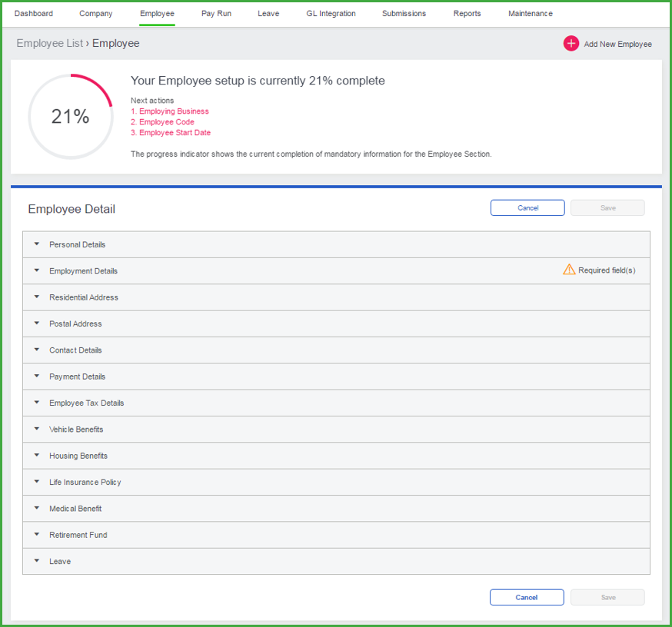
Task: Click the Employee List breadcrumb link
Action: 49,44
